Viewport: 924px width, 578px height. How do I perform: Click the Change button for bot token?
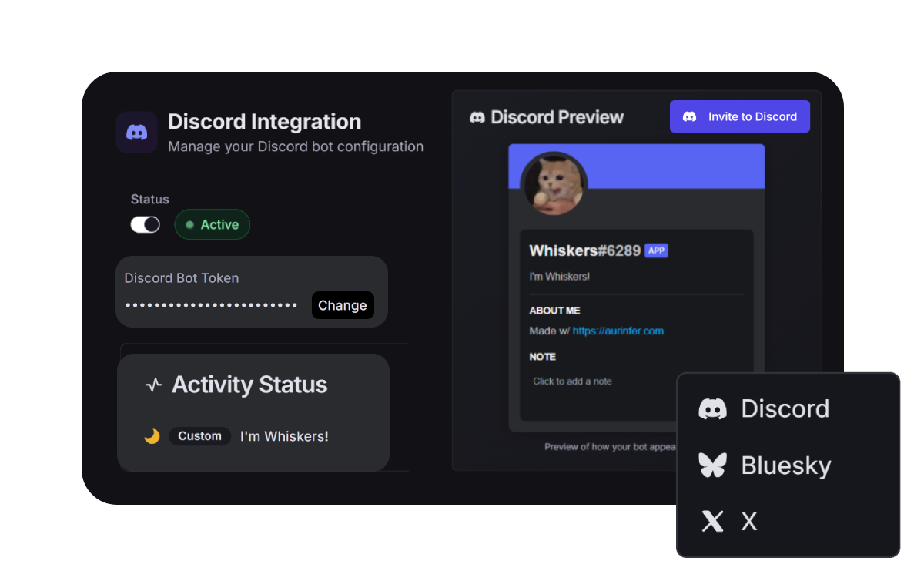[x=343, y=305]
